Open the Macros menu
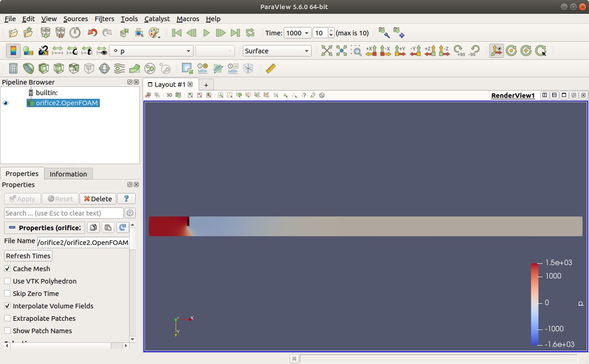 188,19
